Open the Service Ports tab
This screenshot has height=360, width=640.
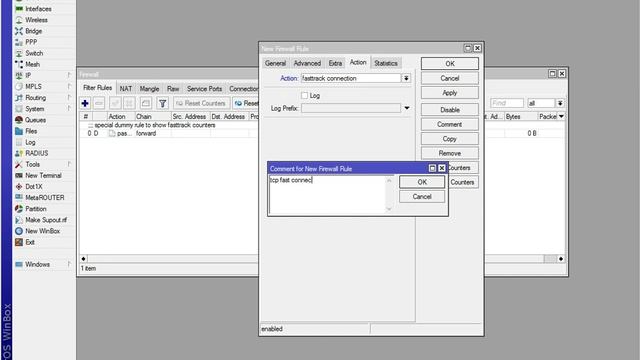point(204,89)
